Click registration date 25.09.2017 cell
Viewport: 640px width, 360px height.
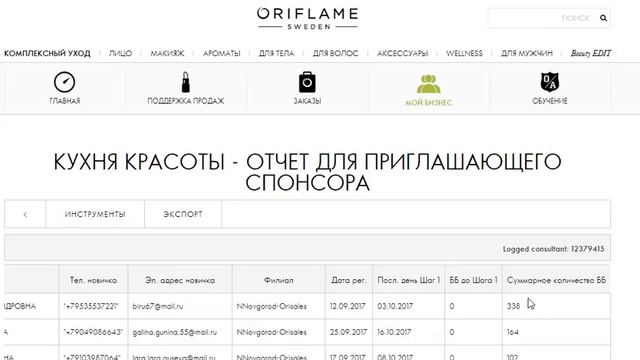pos(349,332)
